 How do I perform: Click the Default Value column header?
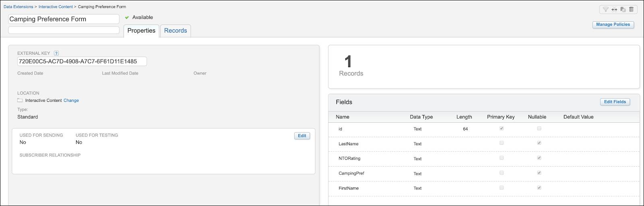click(x=578, y=117)
